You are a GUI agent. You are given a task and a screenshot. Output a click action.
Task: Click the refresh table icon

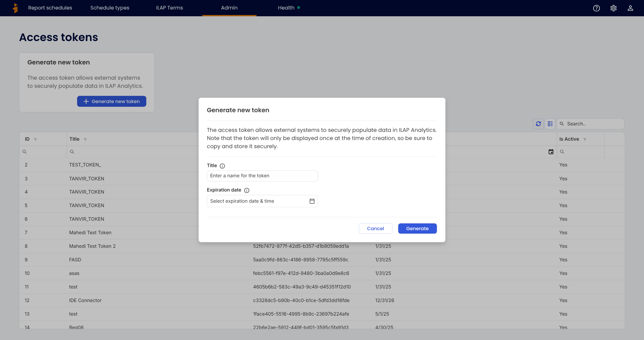tap(538, 124)
